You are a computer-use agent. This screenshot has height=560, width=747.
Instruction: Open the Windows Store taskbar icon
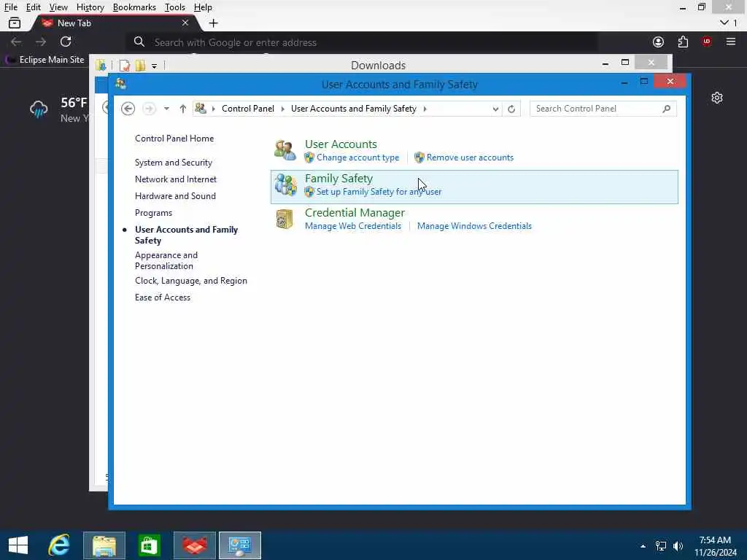149,545
